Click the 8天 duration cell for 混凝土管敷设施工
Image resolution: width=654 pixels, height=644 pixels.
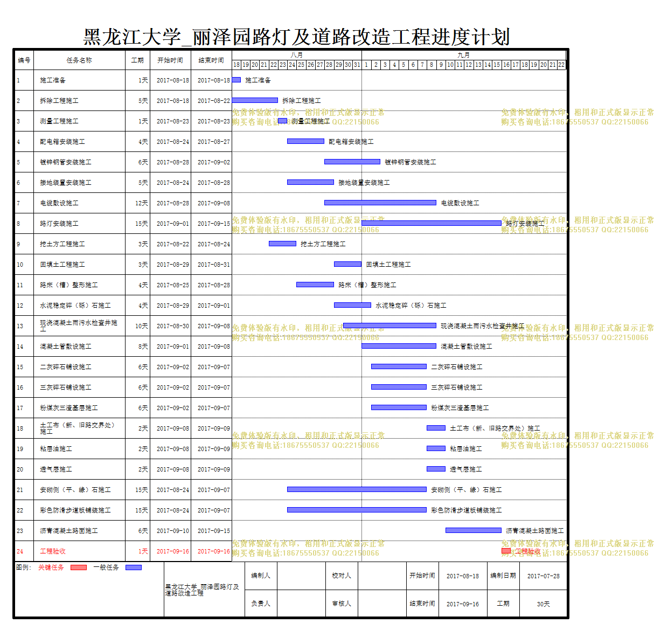click(138, 347)
